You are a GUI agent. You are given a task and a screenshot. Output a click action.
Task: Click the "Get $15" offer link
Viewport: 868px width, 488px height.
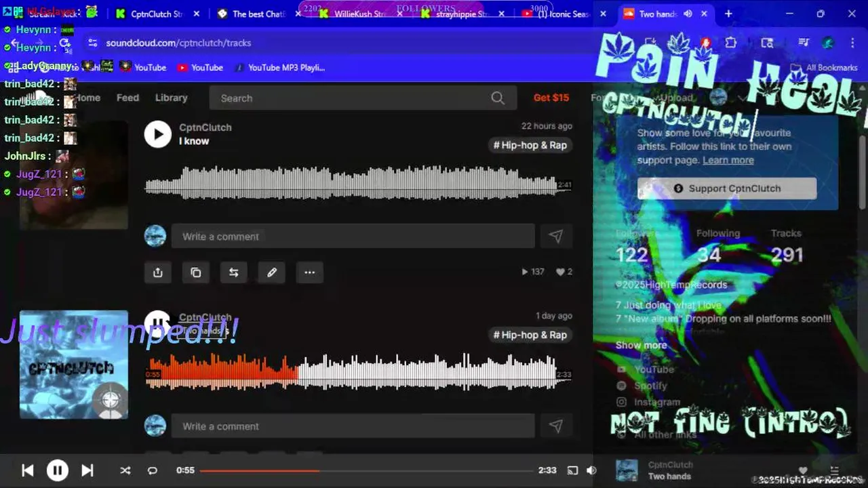pyautogui.click(x=551, y=98)
